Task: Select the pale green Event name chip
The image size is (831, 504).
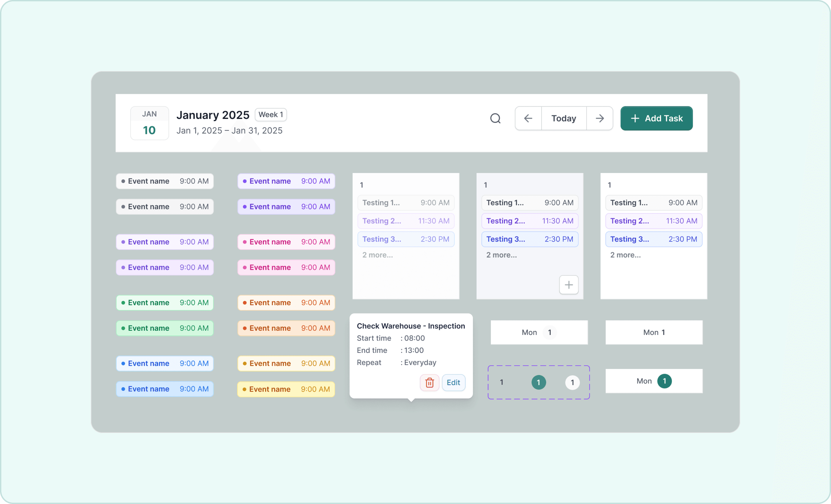Action: tap(165, 303)
